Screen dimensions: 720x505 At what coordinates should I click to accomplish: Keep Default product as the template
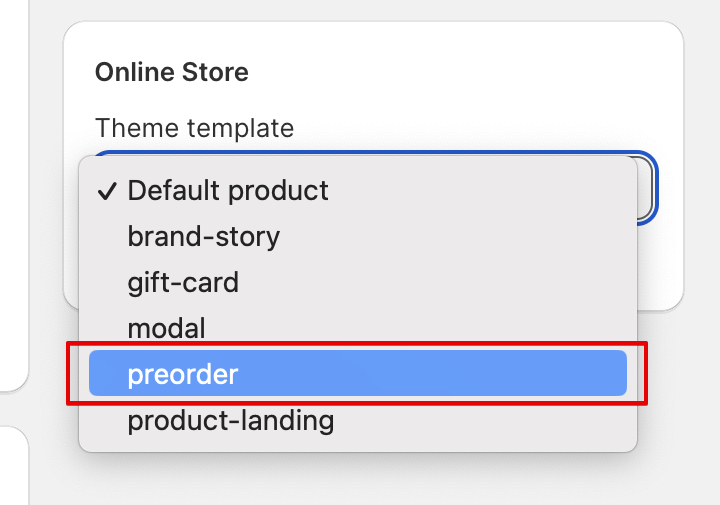point(228,190)
